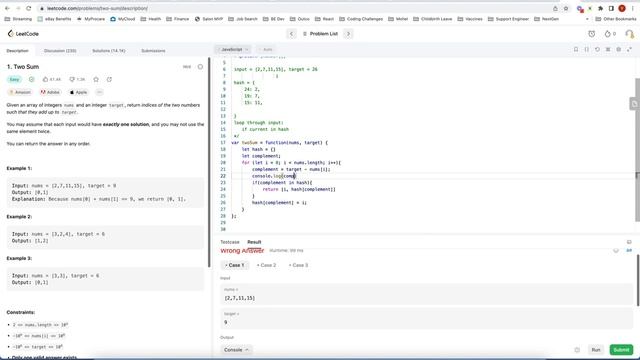The image size is (640, 360).
Task: Click the collapse icon at results panel corner
Action: point(629,242)
